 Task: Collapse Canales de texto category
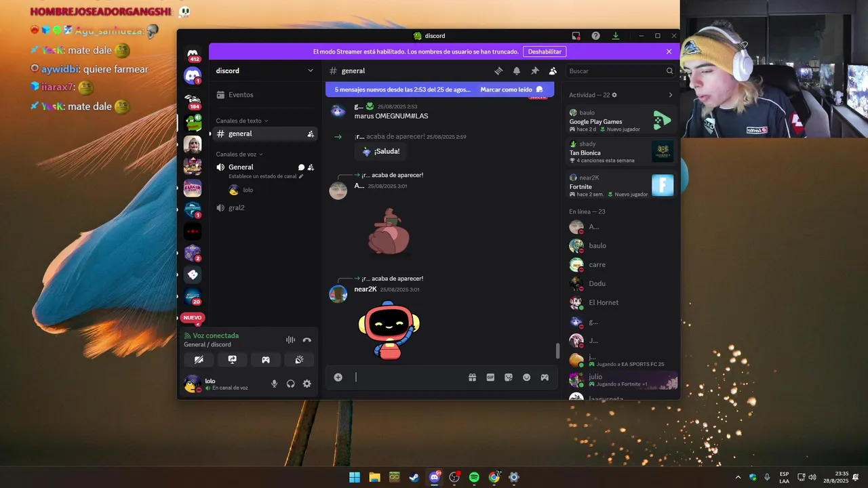point(242,121)
